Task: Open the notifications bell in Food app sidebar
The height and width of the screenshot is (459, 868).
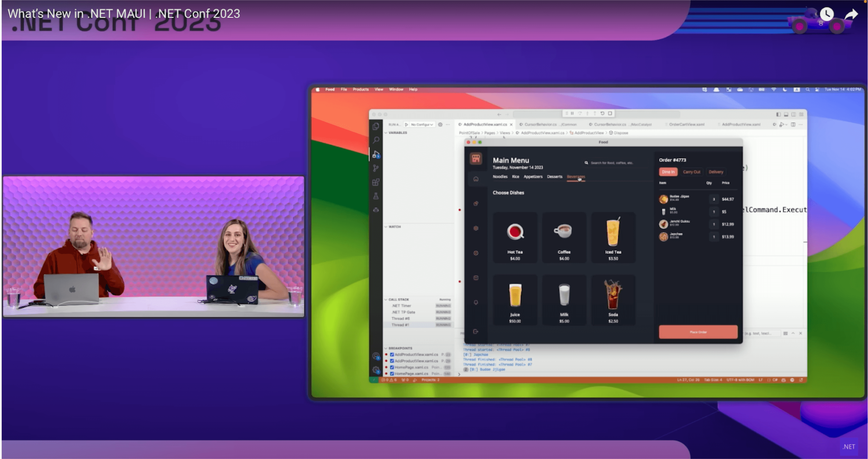Action: 476,302
